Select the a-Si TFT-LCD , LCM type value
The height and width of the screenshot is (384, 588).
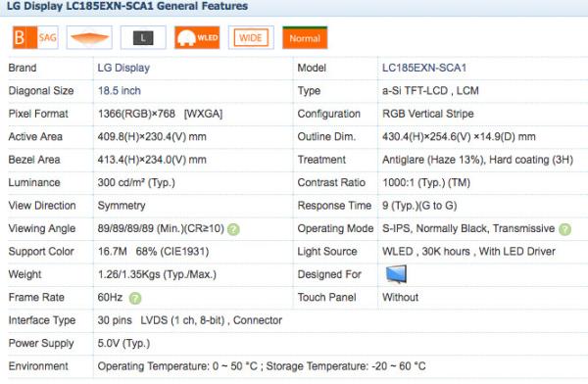430,91
